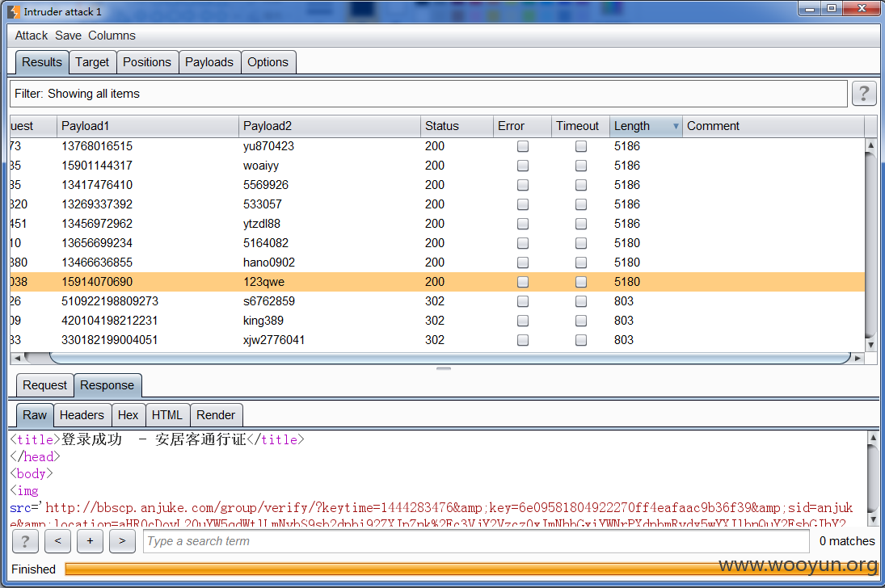Switch to the Target tab
This screenshot has height=588, width=885.
click(92, 62)
